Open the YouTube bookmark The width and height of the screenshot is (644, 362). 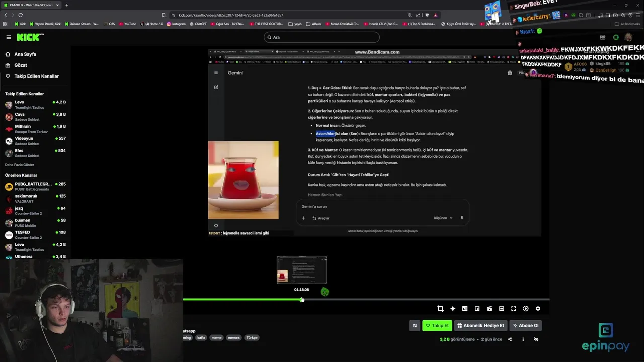coord(127,24)
